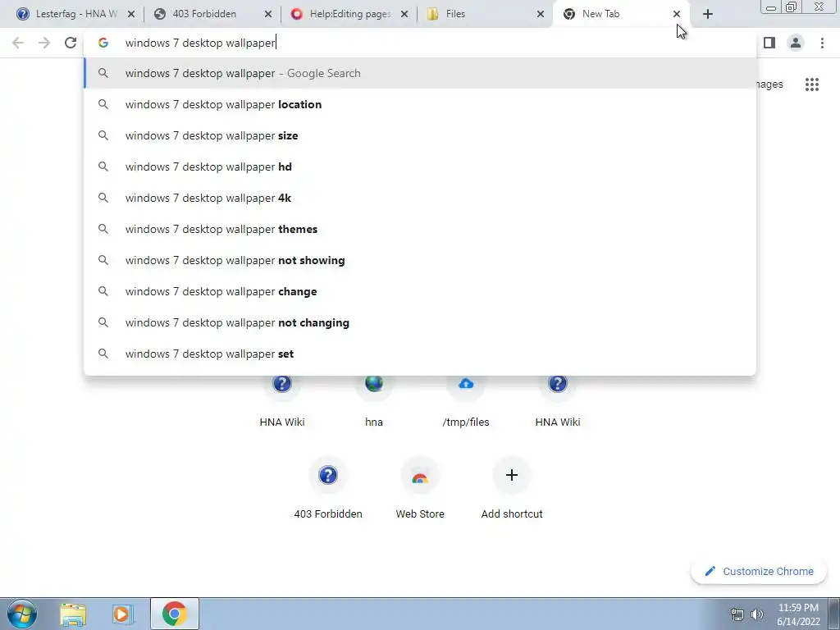
Task: Open the Chrome profile avatar
Action: coord(796,43)
